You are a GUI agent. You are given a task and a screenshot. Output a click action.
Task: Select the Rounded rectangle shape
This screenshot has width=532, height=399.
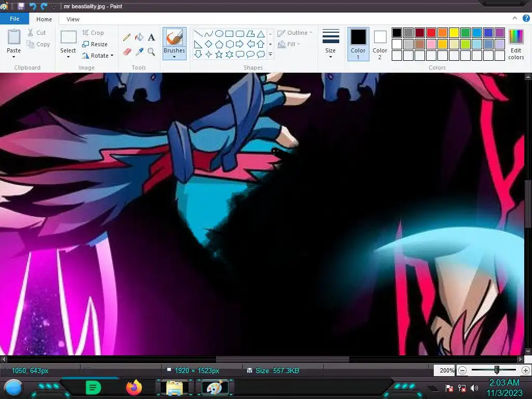point(240,34)
